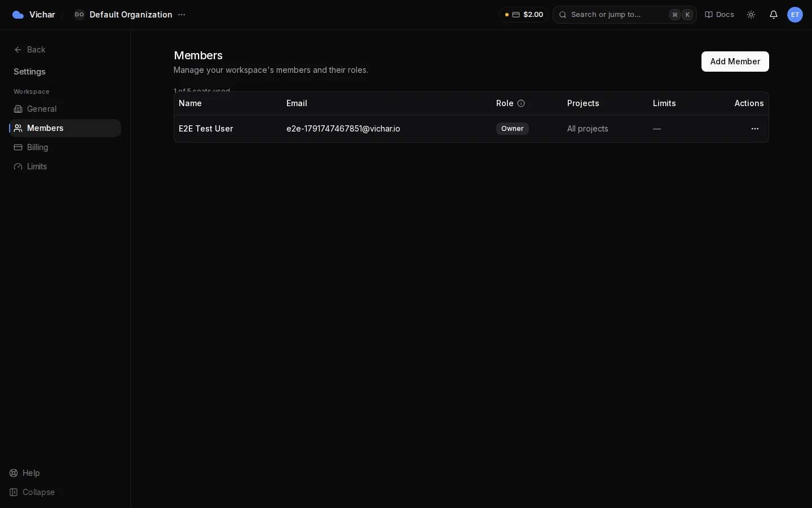812x508 pixels.
Task: Open the $2.00 credit balance
Action: click(x=524, y=15)
